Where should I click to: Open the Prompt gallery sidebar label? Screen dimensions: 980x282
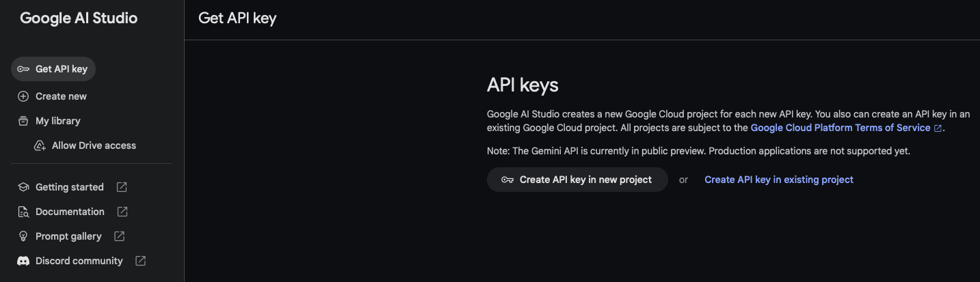click(68, 236)
